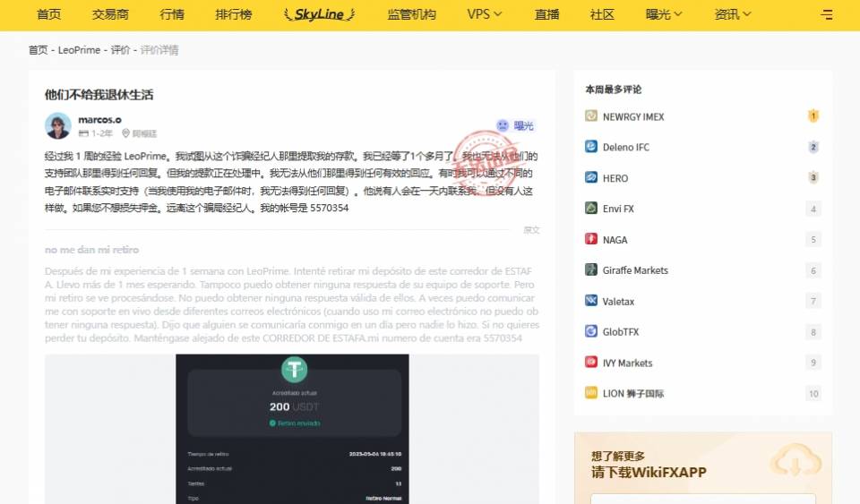
Task: Click the 评价 breadcrumb link
Action: point(120,50)
